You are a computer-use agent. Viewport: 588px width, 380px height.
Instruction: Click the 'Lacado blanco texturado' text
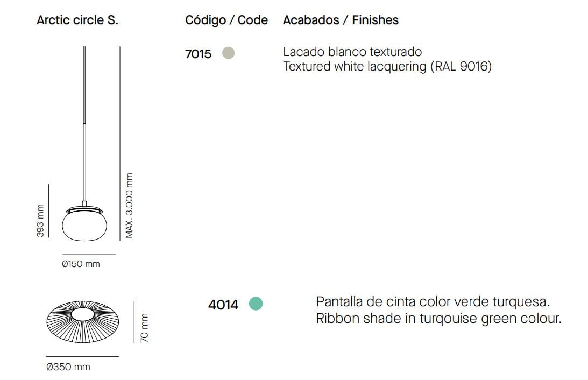click(x=352, y=52)
